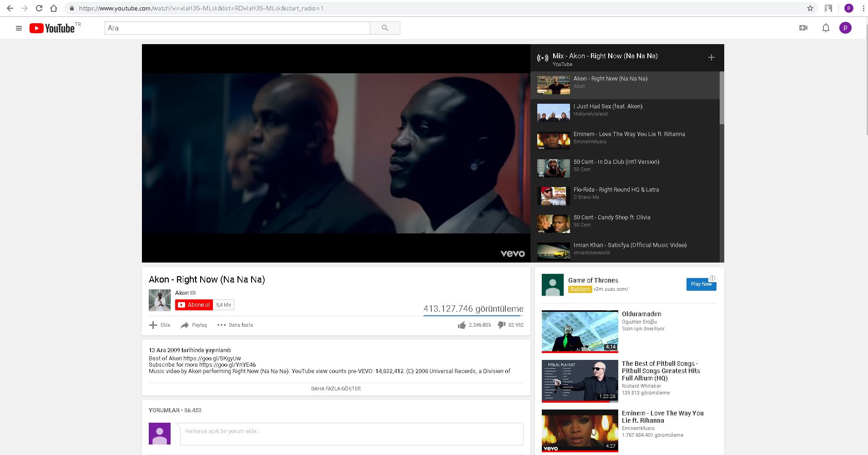Screen dimensions: 868x455
Task: Click Oguzhan Eroğlu channel name
Action: pos(639,322)
